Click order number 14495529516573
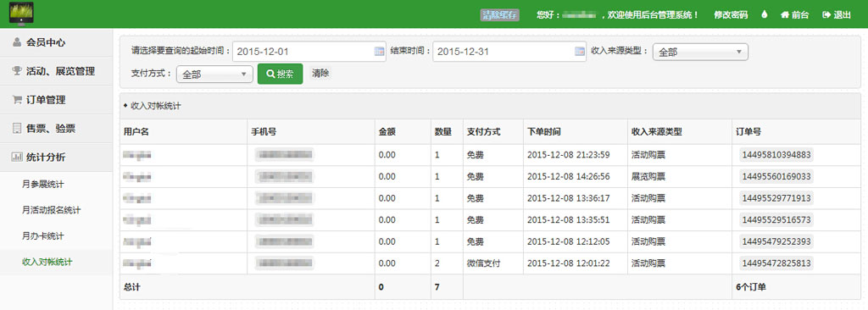868x310 pixels. click(x=776, y=219)
